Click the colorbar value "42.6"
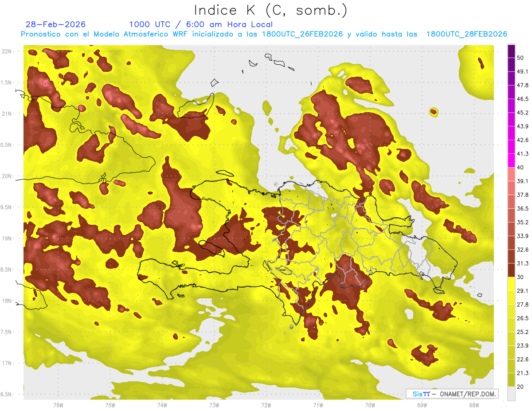Screen dimensions: 532x411 click(x=523, y=140)
